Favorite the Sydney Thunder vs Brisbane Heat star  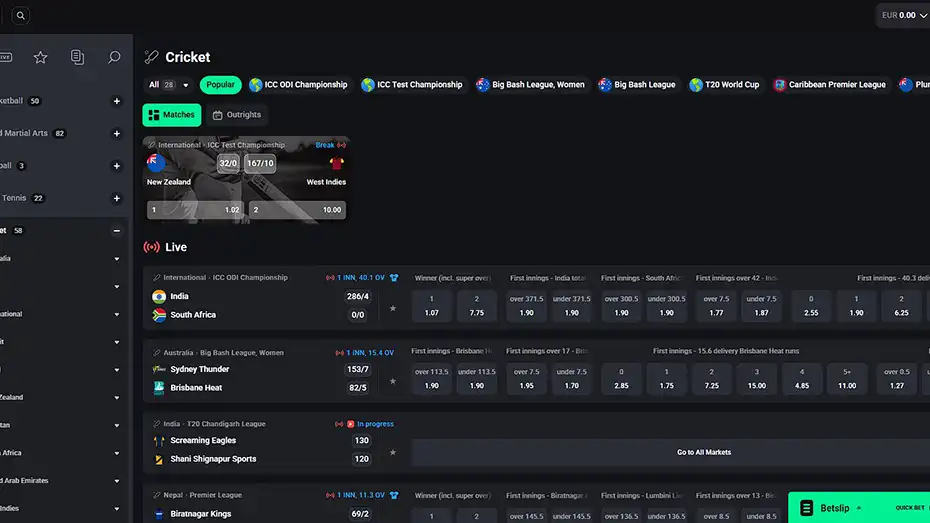tap(392, 381)
